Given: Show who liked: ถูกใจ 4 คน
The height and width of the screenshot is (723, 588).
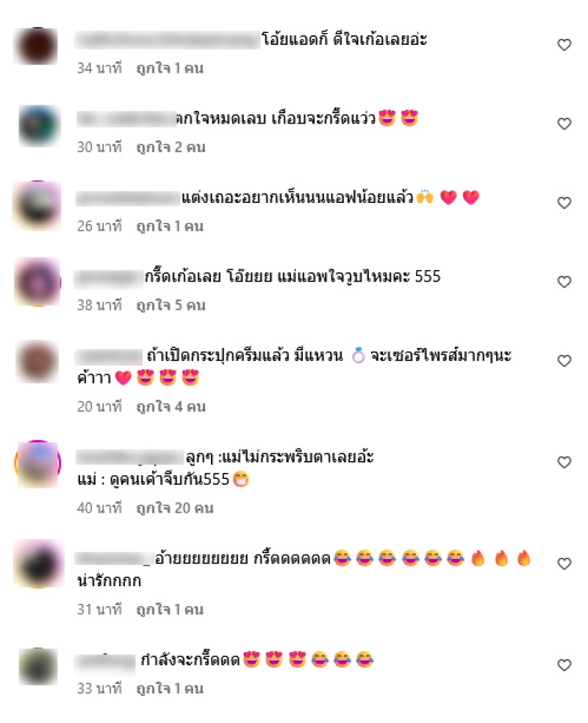Looking at the screenshot, I should [171, 407].
